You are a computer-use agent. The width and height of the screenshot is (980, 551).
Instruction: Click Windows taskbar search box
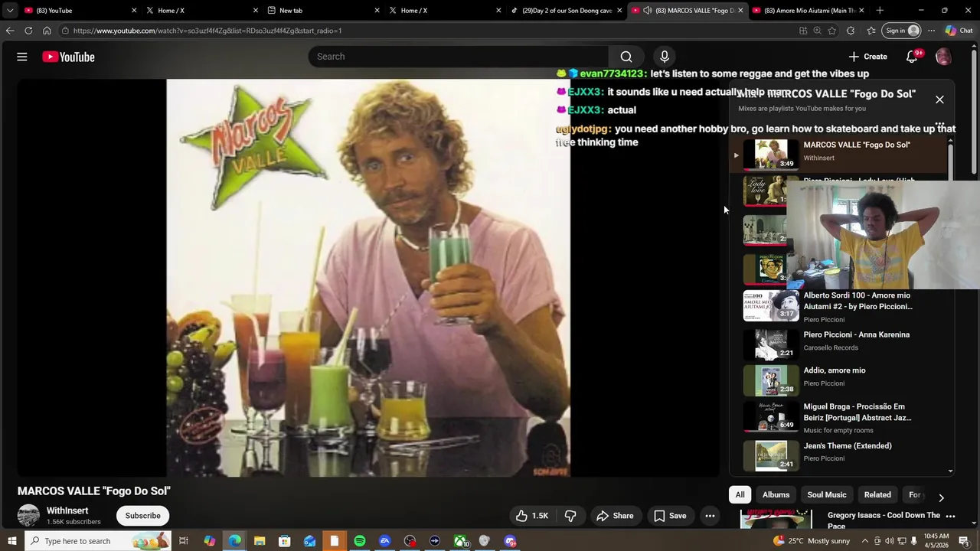pyautogui.click(x=97, y=541)
